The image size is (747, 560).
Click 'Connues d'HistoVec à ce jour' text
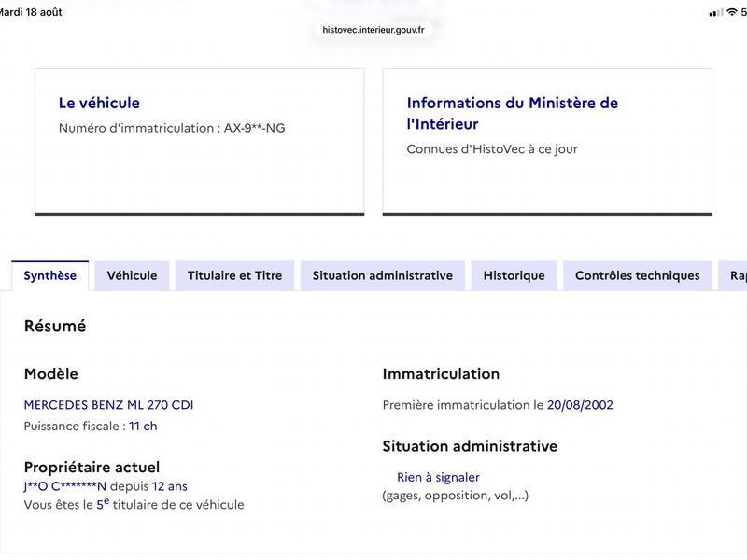(492, 149)
